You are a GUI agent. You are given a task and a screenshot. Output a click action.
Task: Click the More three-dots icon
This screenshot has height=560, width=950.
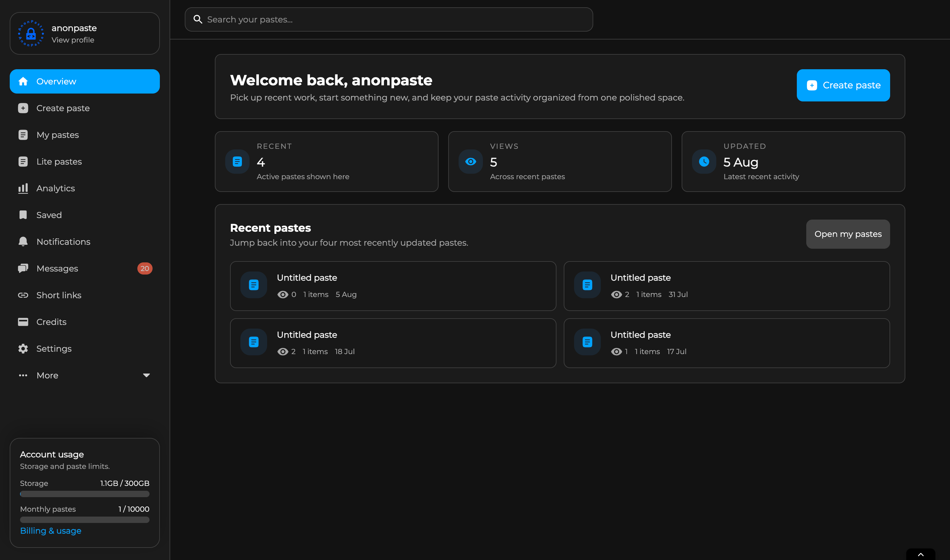tap(23, 375)
